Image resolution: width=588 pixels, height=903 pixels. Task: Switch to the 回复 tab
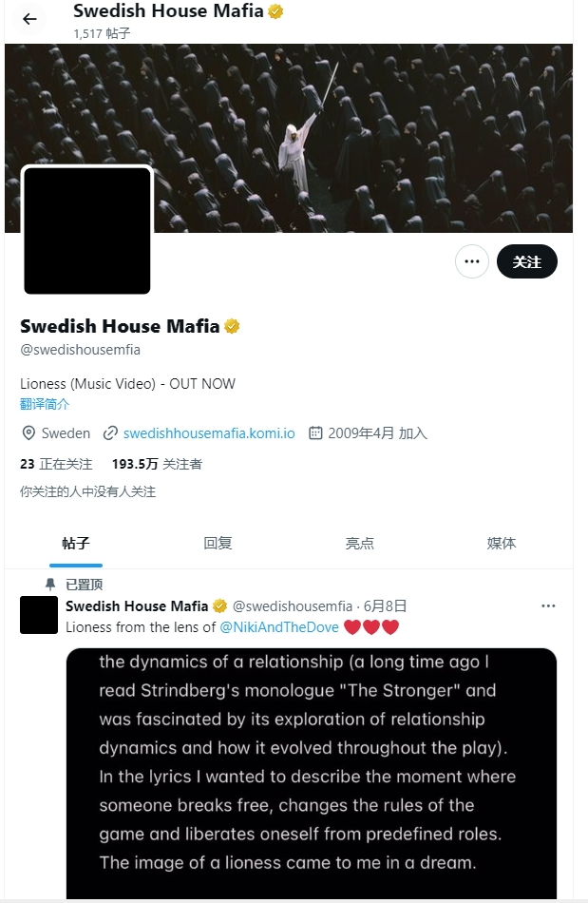218,543
